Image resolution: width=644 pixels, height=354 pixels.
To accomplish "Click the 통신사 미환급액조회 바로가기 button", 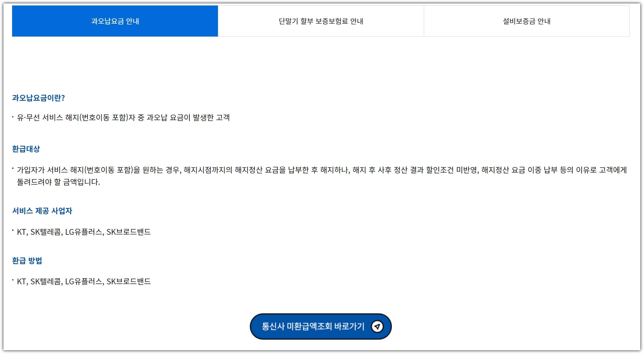I will (x=322, y=326).
